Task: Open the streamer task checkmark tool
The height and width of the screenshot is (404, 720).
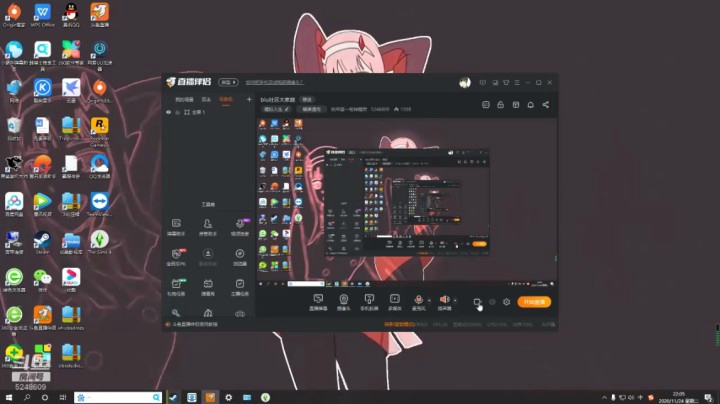Action: point(240,287)
